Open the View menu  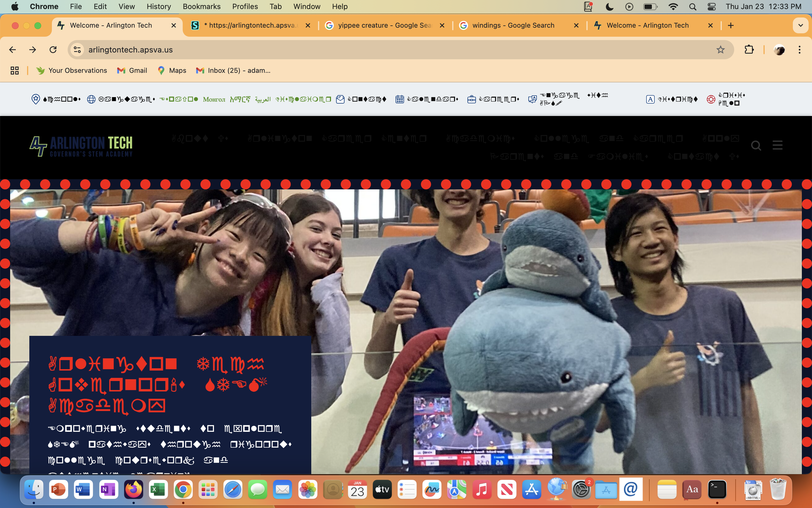pyautogui.click(x=127, y=7)
